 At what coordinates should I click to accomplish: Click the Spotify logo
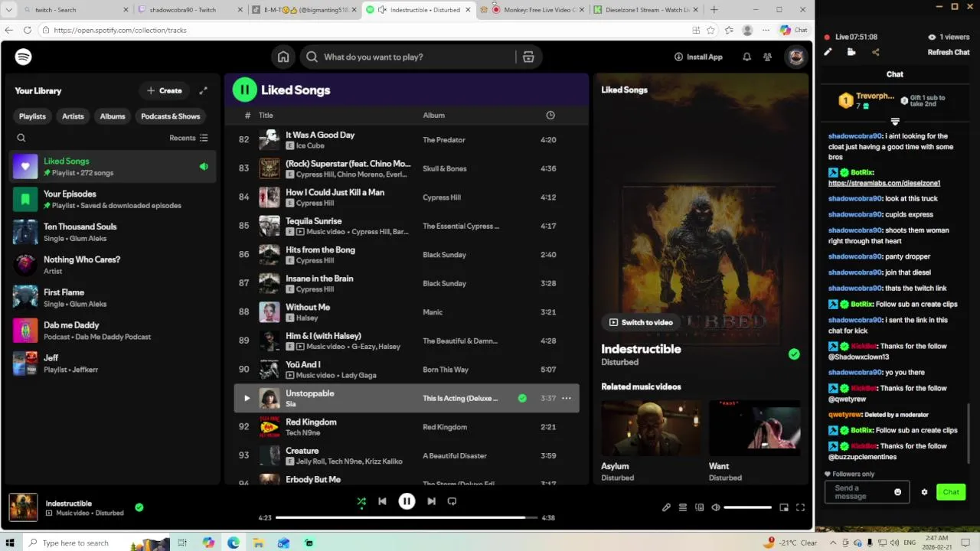(23, 57)
